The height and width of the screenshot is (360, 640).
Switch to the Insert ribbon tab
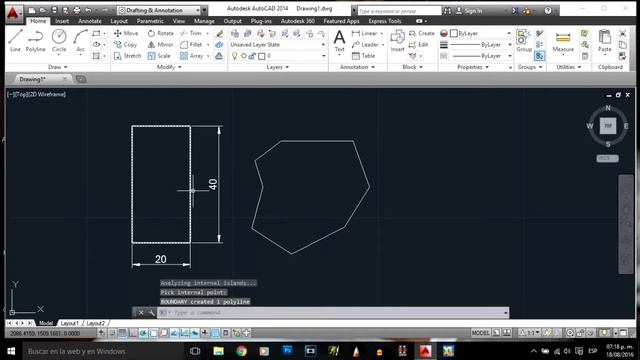(62, 21)
